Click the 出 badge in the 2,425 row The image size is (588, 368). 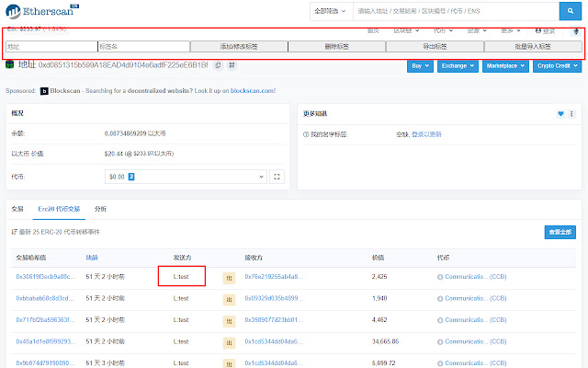tap(229, 278)
